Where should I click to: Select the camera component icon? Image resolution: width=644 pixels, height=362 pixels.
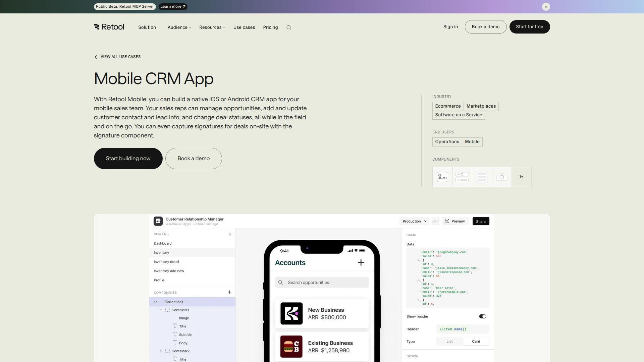click(x=502, y=177)
